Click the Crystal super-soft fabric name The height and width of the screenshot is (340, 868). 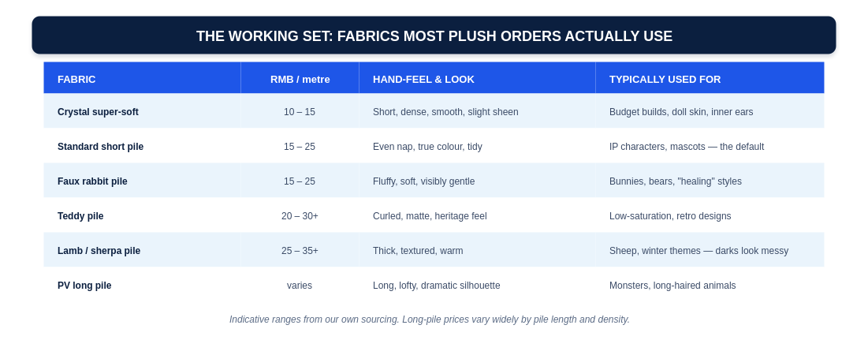coord(98,112)
